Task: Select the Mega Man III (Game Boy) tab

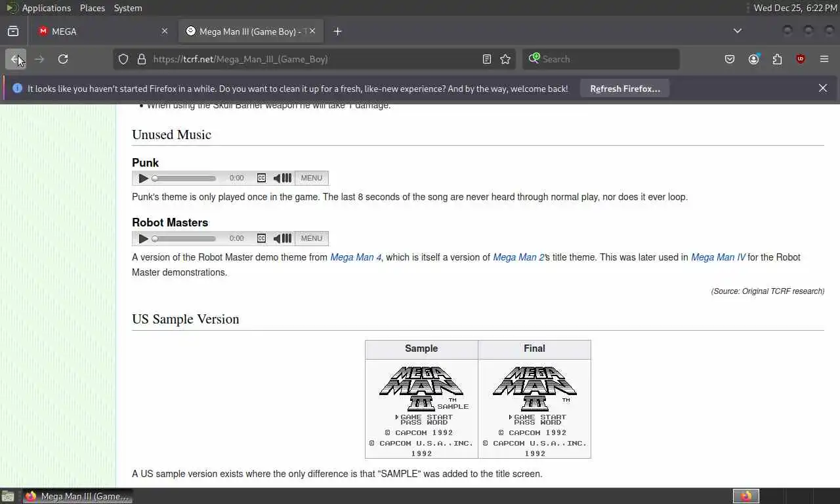Action: click(249, 31)
